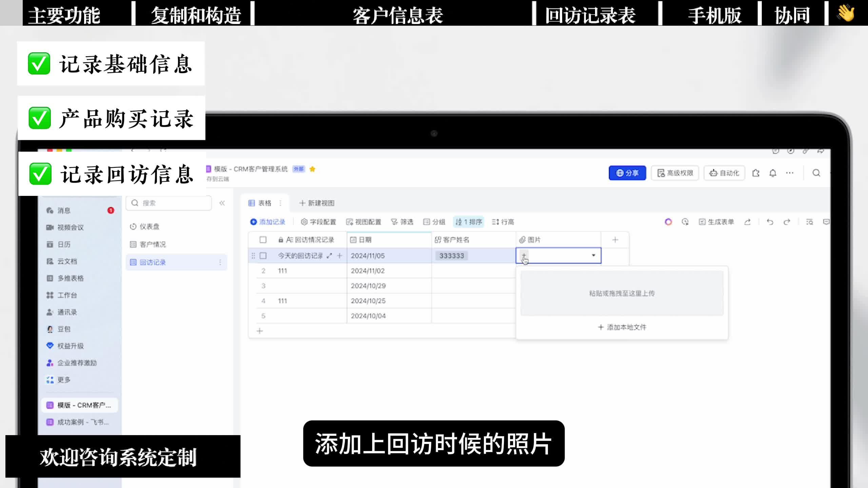
Task: Select the 表格 view tab
Action: click(x=260, y=203)
